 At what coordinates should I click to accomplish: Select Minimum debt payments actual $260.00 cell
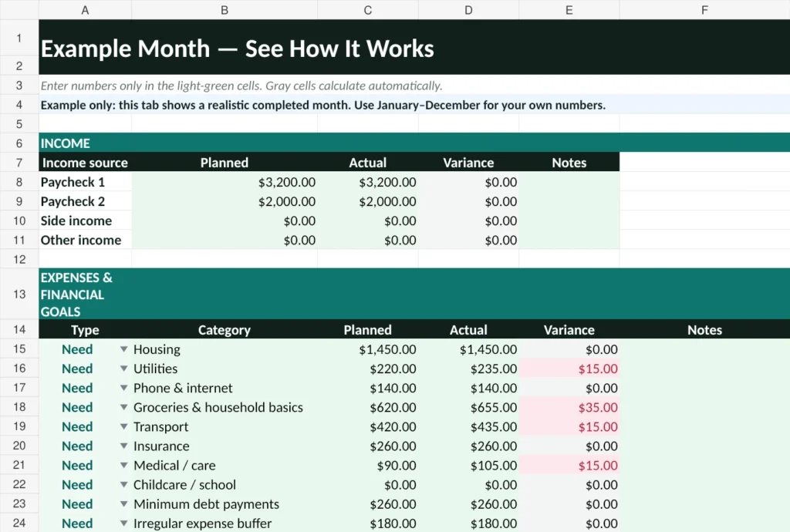pos(468,503)
